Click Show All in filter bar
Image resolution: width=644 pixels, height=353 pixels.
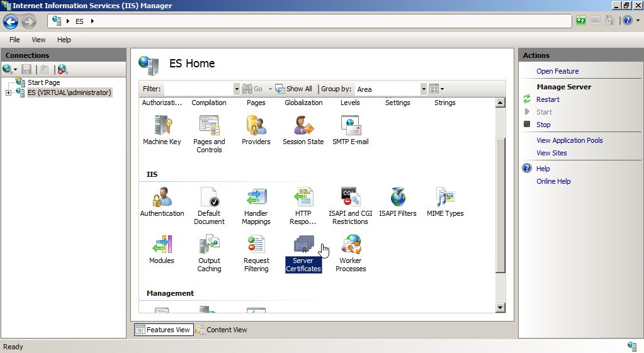point(294,89)
